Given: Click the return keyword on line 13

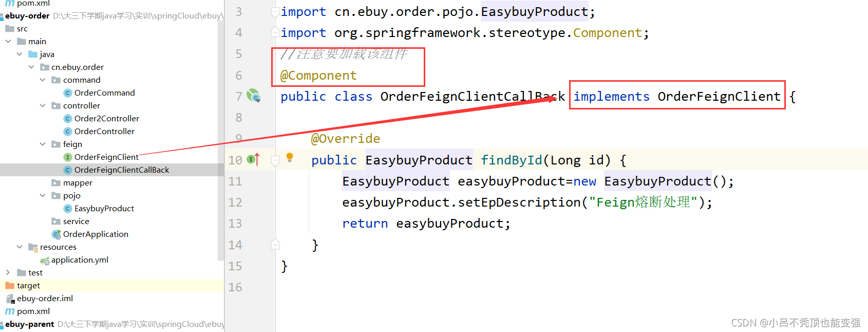Looking at the screenshot, I should (365, 224).
